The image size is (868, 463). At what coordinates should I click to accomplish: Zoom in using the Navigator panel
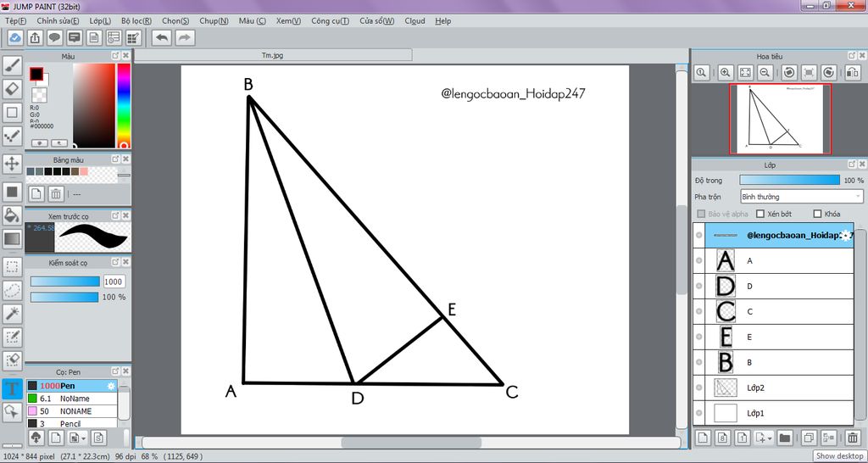point(725,72)
